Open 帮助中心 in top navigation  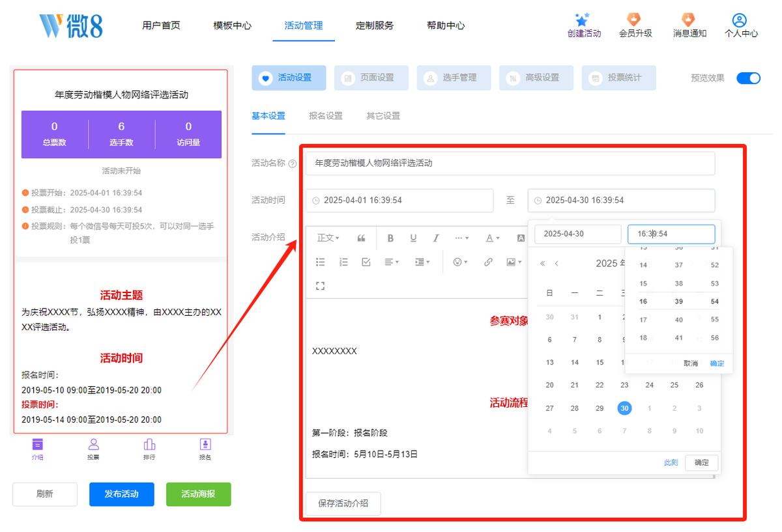446,26
